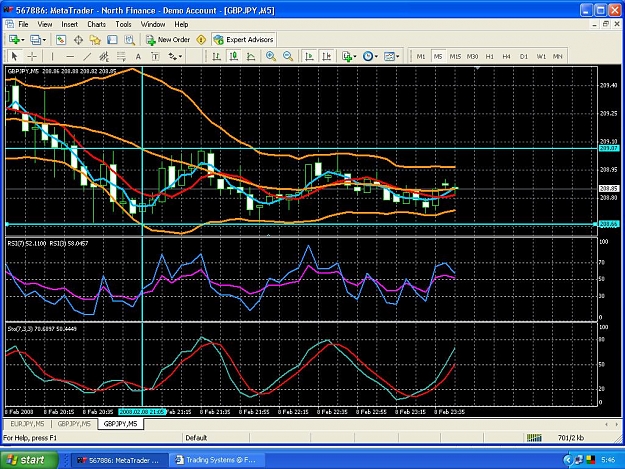
Task: Select the active GBPJPY,M5 chart tab
Action: (120, 424)
